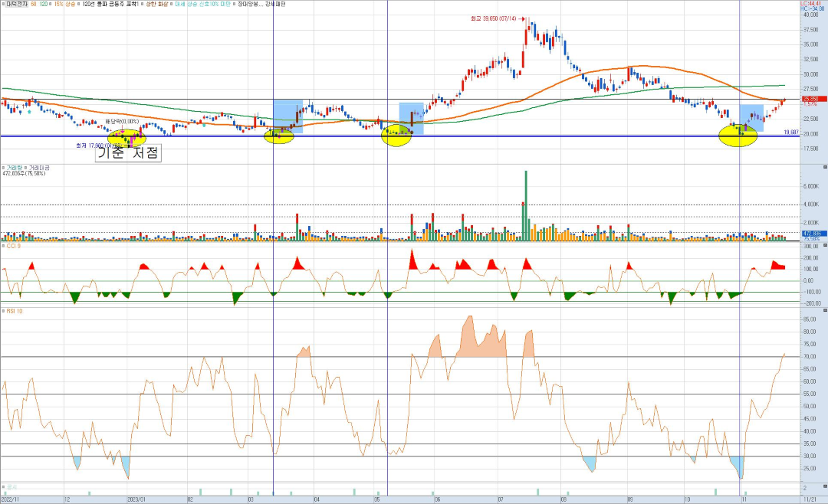This screenshot has height=504, width=828.
Task: Collapse the RSI panel via corner button
Action: tap(825, 311)
